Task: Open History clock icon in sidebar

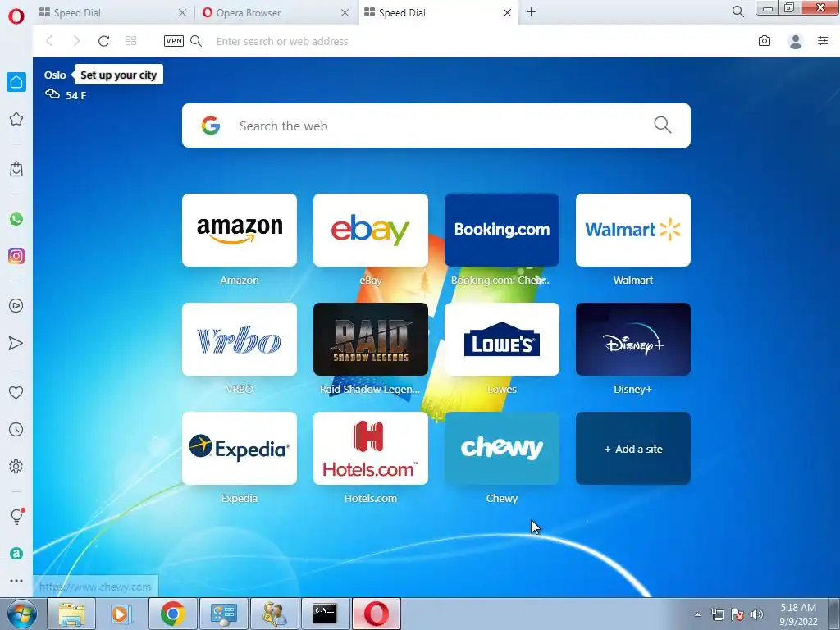Action: (16, 430)
